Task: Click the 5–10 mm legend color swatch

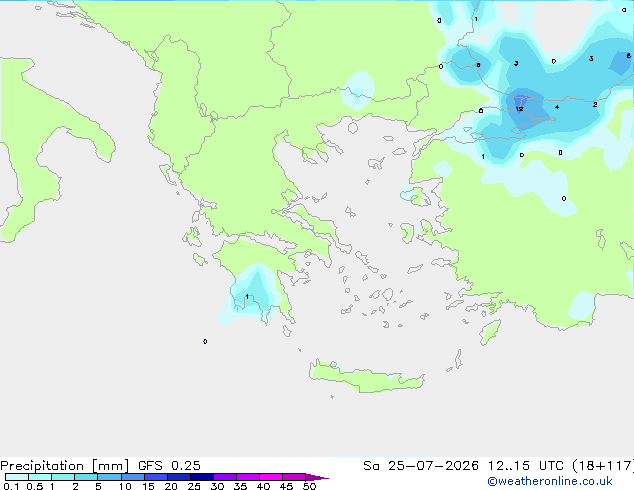Action: pyautogui.click(x=109, y=477)
